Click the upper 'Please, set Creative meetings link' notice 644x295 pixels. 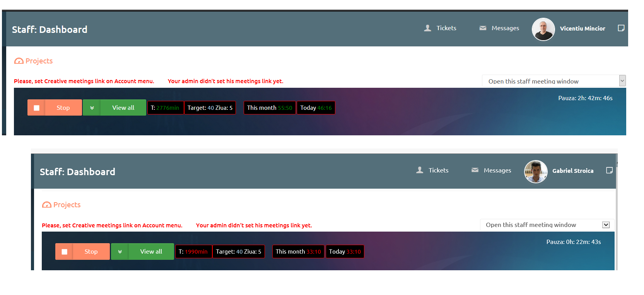[x=84, y=81]
